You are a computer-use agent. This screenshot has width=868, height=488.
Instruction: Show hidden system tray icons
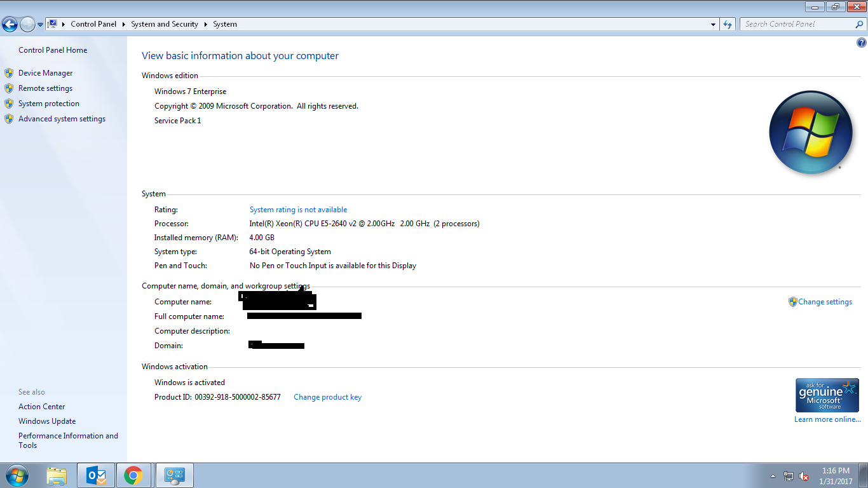773,476
